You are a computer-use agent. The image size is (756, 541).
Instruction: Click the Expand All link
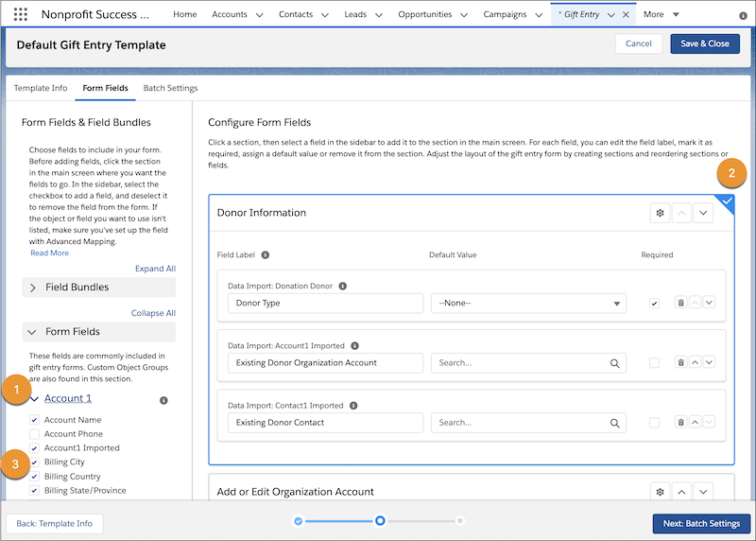pos(155,269)
